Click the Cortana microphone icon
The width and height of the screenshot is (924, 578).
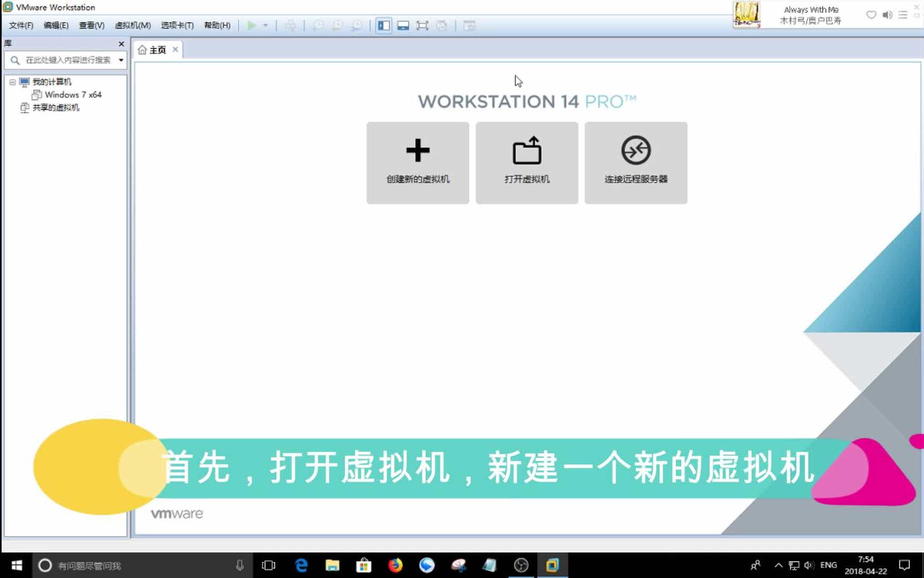tap(240, 565)
